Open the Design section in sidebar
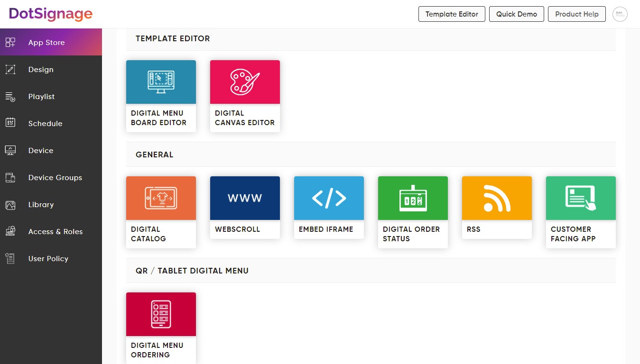 coord(41,69)
